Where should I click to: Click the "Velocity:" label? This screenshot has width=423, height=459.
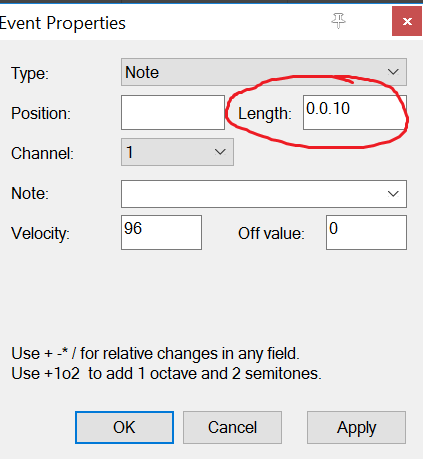[40, 233]
